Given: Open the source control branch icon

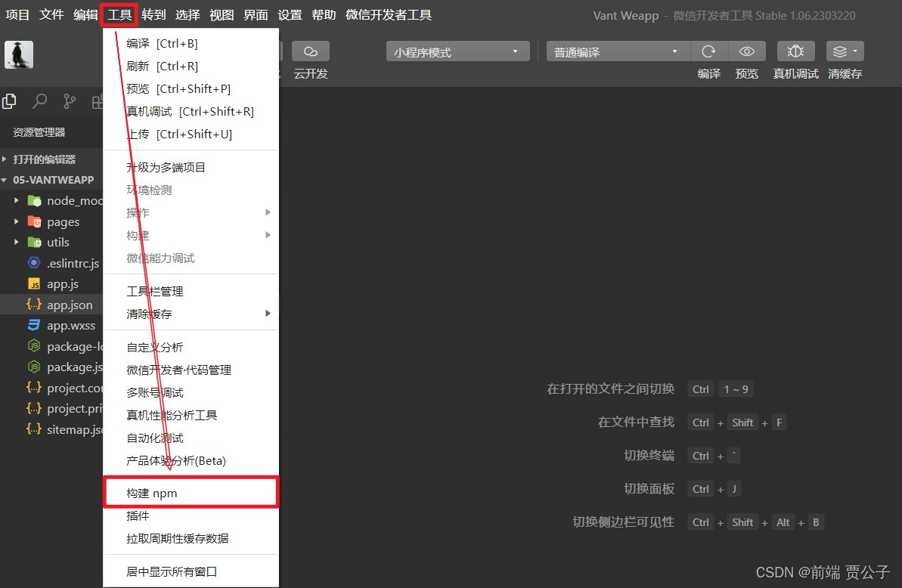Looking at the screenshot, I should 70,101.
